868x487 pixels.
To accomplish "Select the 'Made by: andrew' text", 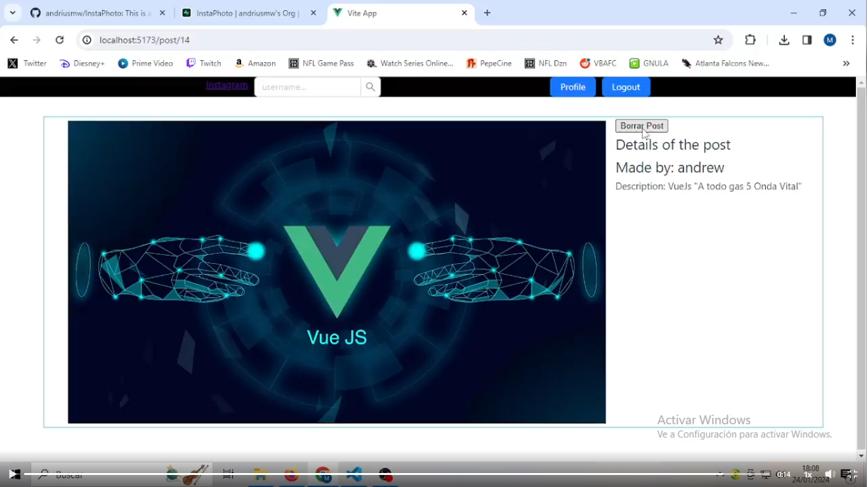I will tap(670, 167).
